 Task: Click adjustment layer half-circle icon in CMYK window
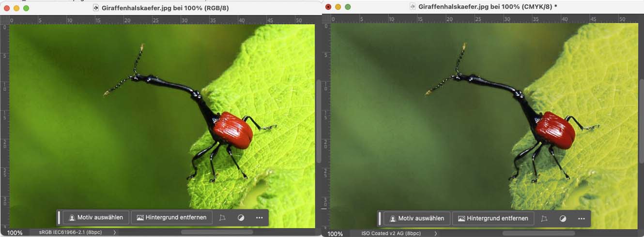(x=563, y=218)
